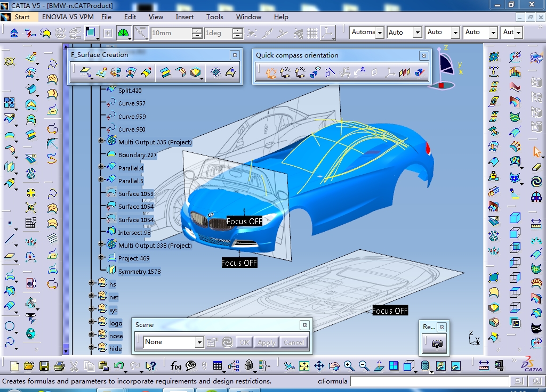Image resolution: width=546 pixels, height=392 pixels.
Task: Click the eraser icon in right toolbar
Action: [536, 167]
